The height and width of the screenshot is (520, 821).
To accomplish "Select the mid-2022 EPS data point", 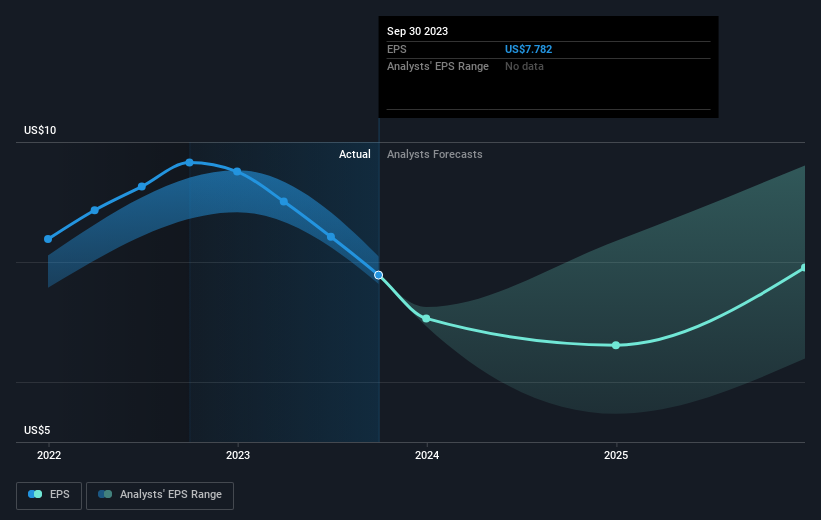I will tap(142, 186).
